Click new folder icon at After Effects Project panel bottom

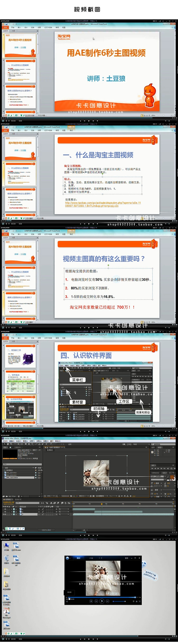6,496
